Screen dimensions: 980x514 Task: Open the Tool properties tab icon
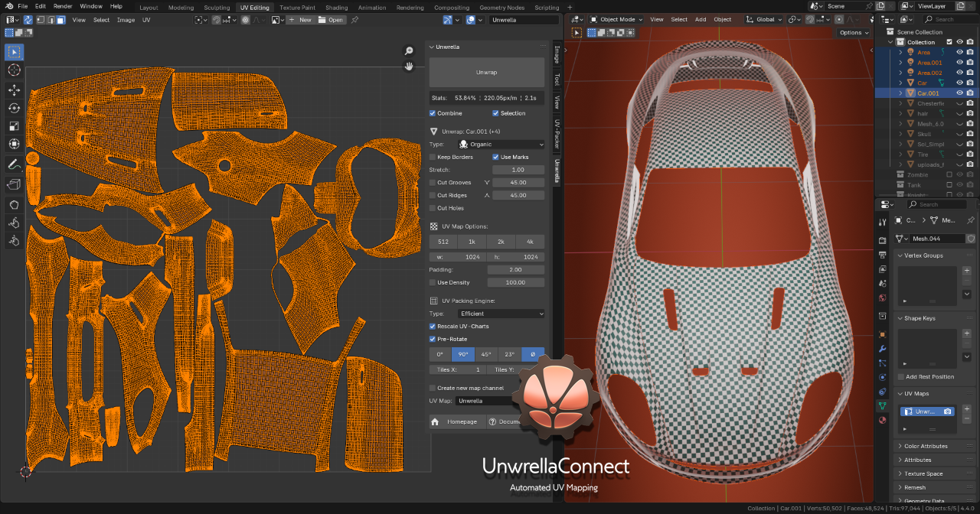click(x=883, y=221)
